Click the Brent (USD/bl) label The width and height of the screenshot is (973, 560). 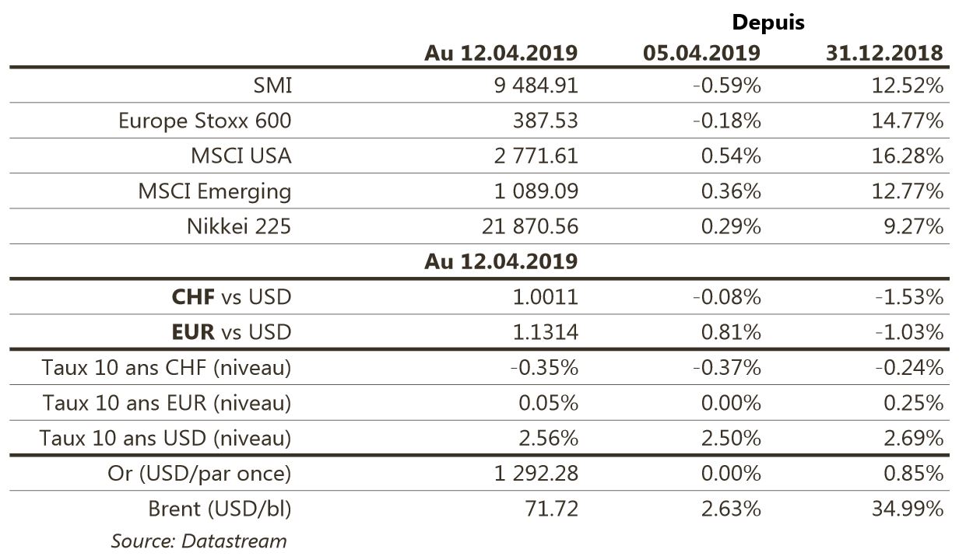tap(220, 509)
